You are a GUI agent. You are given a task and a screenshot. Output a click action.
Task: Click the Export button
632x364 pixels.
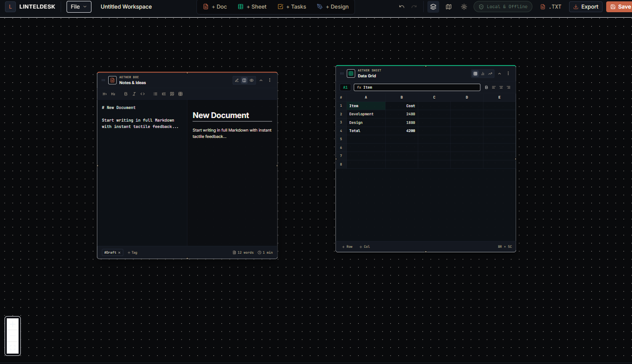(x=586, y=7)
